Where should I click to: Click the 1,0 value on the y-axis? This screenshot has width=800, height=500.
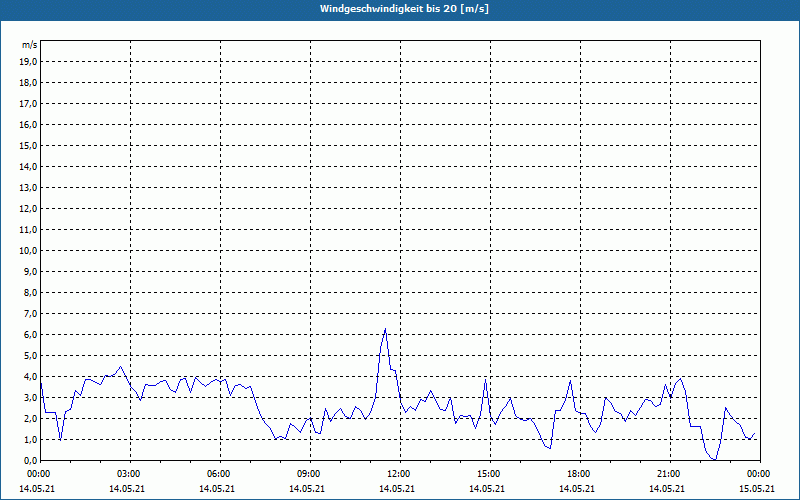point(30,439)
